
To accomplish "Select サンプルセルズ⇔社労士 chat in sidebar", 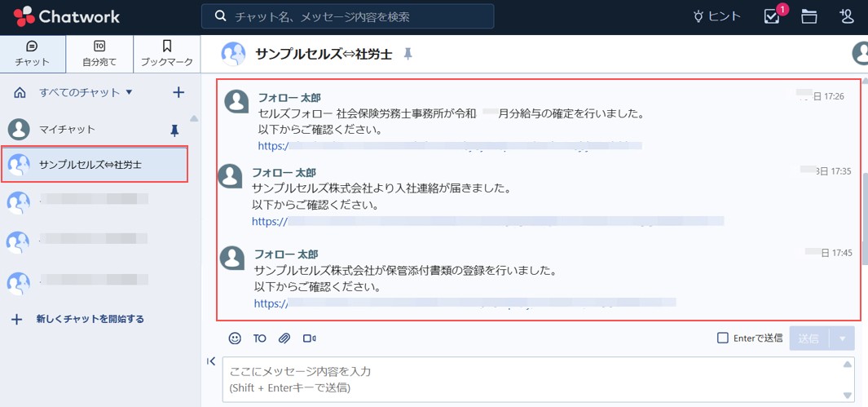I will point(95,164).
